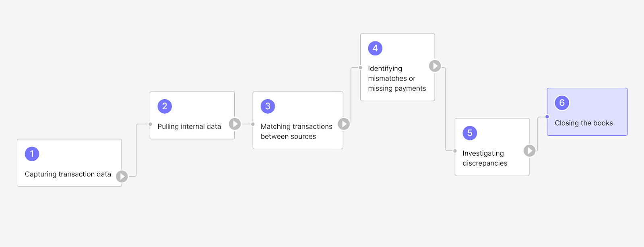Image resolution: width=644 pixels, height=247 pixels.
Task: Click play arrow on Investigating discrepancies card
Action: point(529,151)
